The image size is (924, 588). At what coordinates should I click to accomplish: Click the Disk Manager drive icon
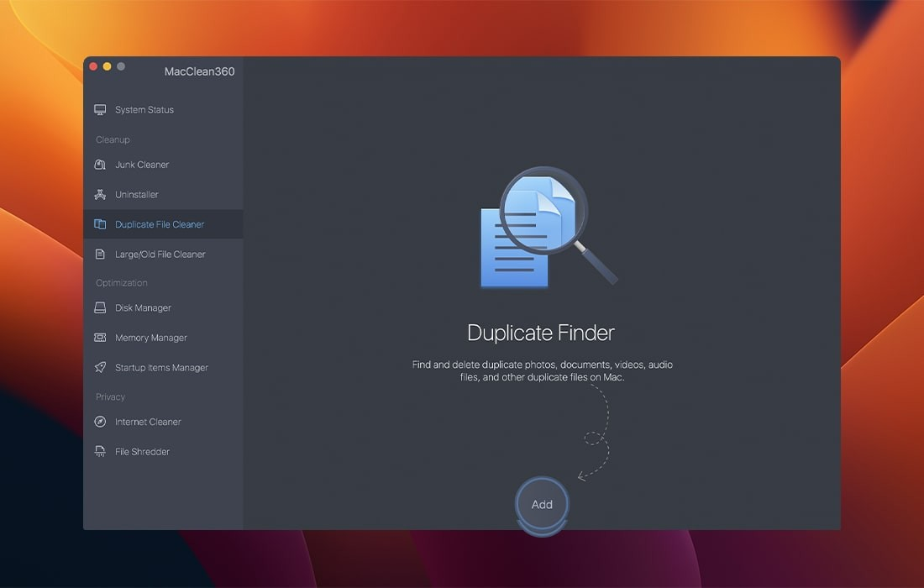(x=100, y=308)
